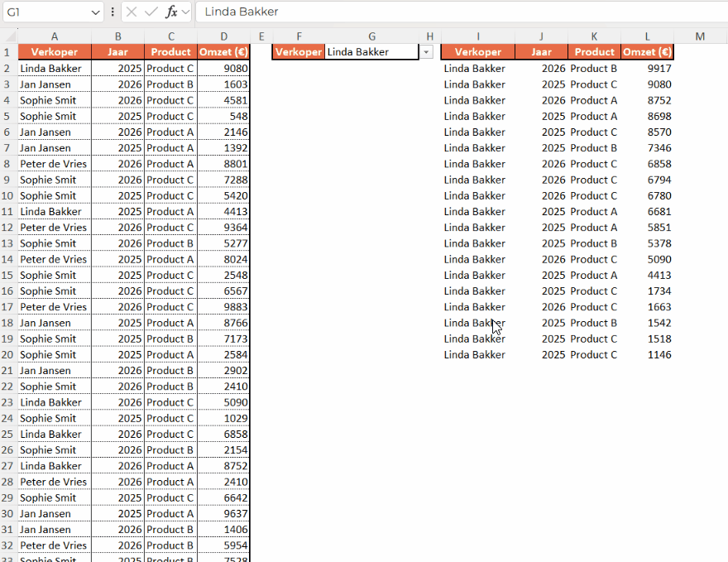Click cell with value 8698
Screen dimensions: 728x562
click(647, 116)
